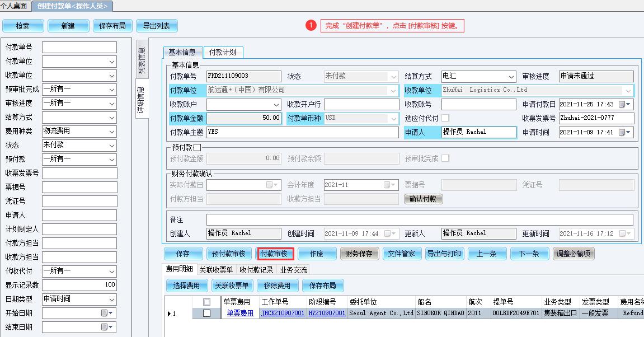Open work order link JHCK210907001
Viewport: 644px width, 337px height.
tap(283, 313)
